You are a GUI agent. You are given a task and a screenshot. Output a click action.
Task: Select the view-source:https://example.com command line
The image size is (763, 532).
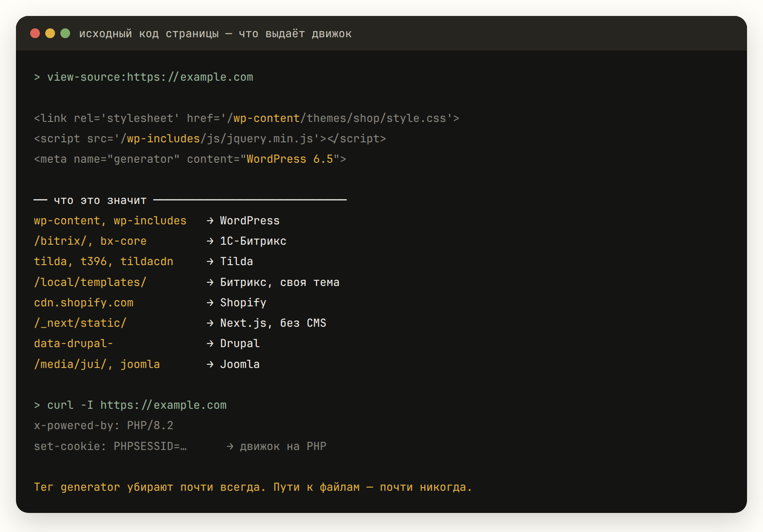(144, 77)
